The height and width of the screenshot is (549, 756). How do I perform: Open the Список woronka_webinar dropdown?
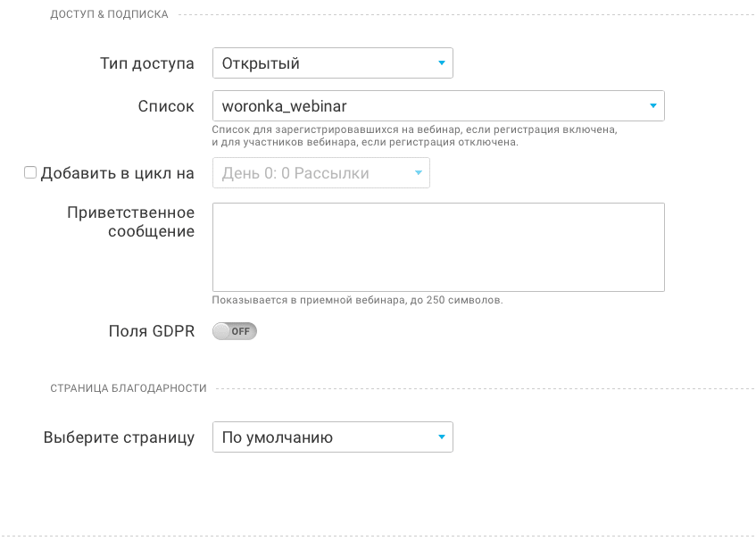[x=438, y=106]
